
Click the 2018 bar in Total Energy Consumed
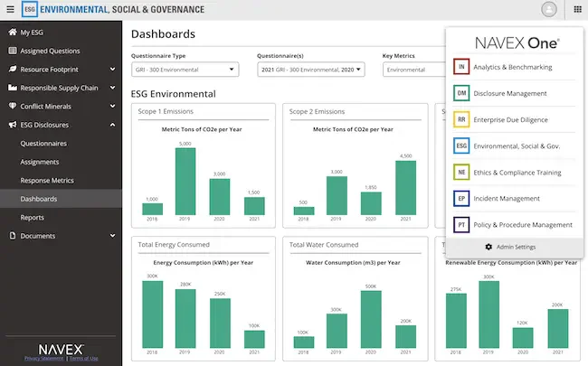(152, 314)
